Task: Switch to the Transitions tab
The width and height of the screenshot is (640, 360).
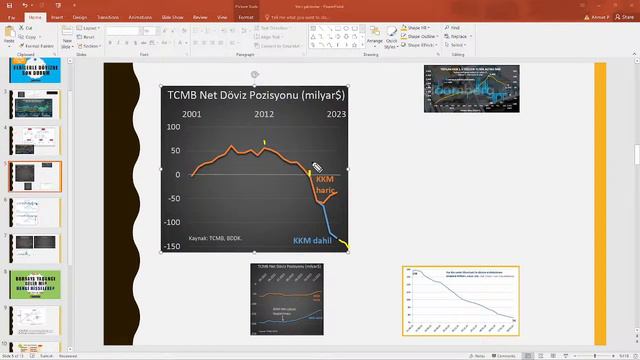Action: (108, 17)
